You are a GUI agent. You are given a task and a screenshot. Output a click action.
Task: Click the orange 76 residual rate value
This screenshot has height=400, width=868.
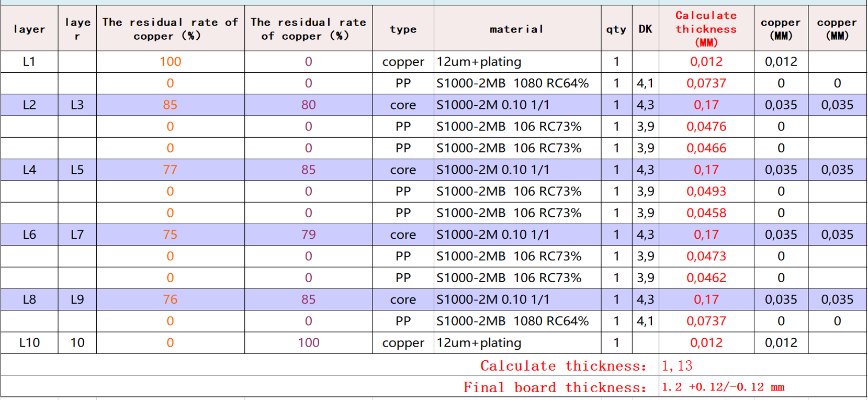coord(170,299)
